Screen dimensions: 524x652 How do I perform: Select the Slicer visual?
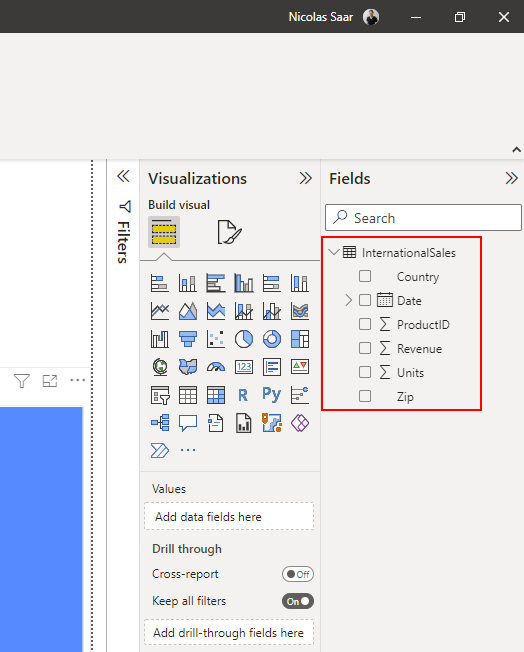(x=160, y=395)
